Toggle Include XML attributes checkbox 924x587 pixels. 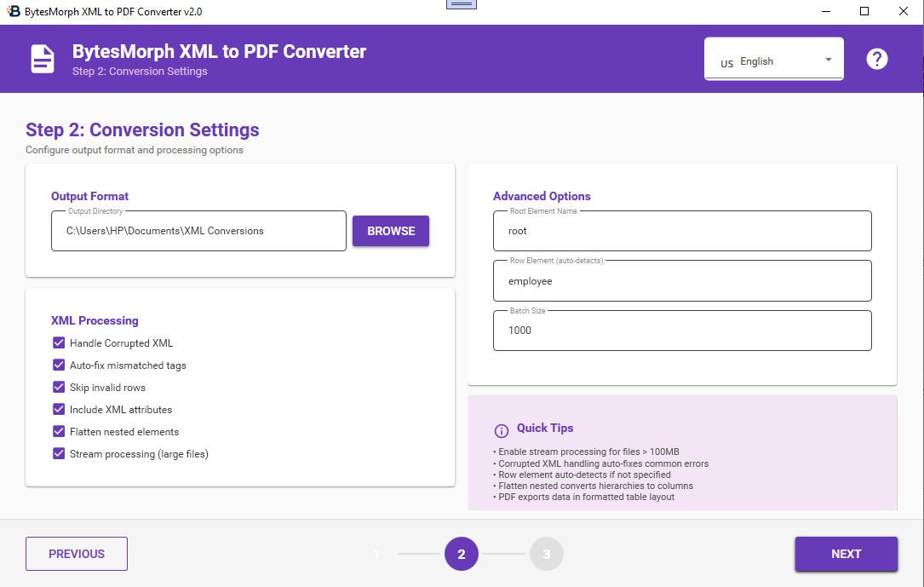pos(59,409)
